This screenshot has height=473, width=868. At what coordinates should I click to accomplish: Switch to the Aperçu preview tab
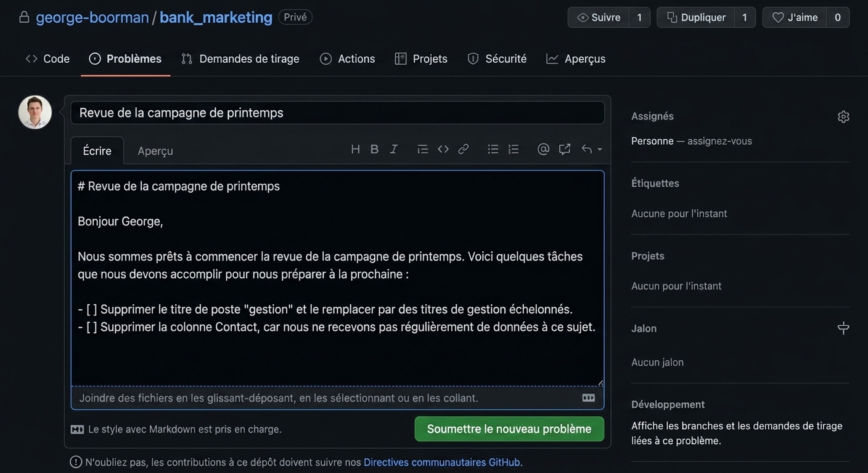click(155, 151)
